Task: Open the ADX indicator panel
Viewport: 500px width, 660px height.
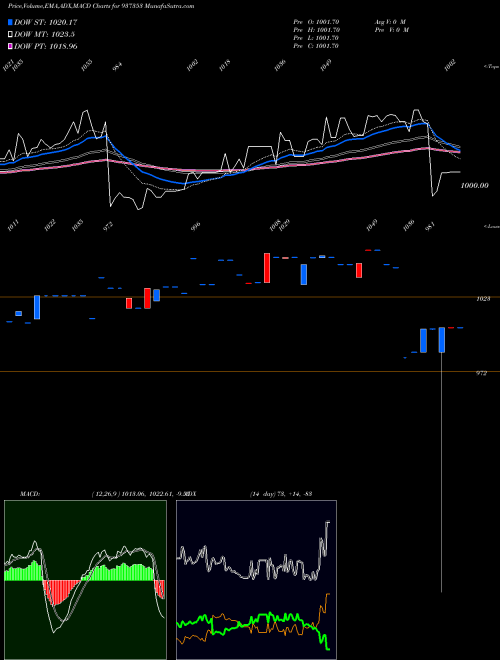Action: 256,580
